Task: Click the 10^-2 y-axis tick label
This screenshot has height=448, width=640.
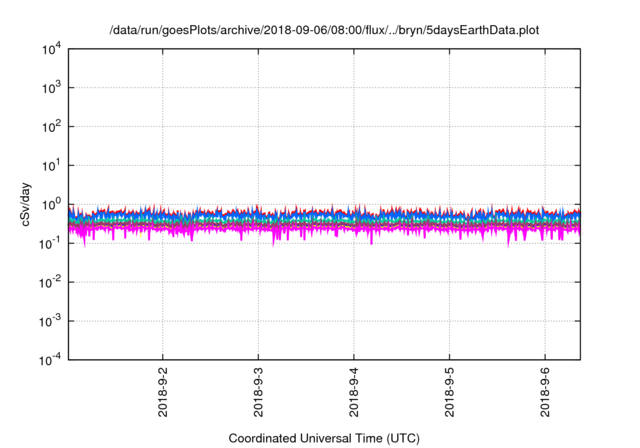Action: (x=51, y=282)
